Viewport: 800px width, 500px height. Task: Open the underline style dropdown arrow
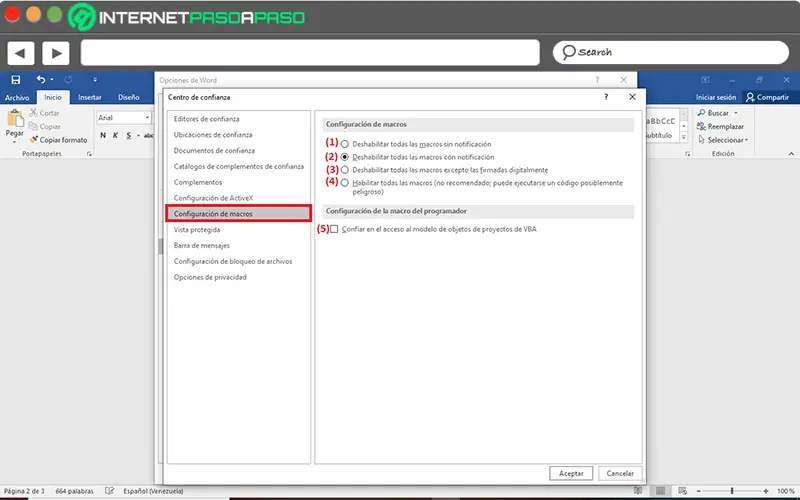pos(138,135)
